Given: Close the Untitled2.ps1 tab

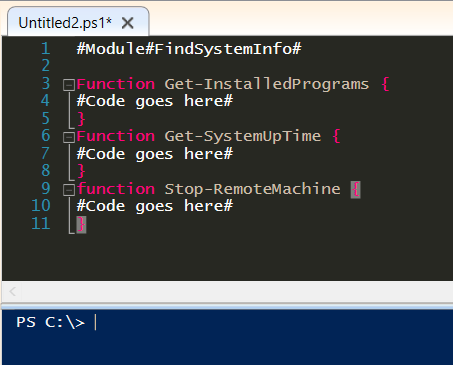Looking at the screenshot, I should click(x=128, y=23).
